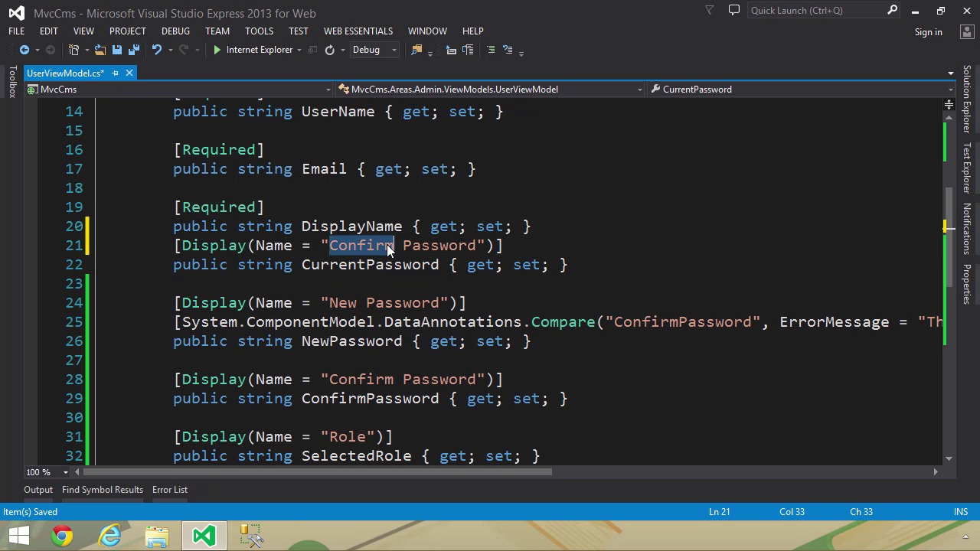The height and width of the screenshot is (551, 980).
Task: Open the MvcCms project scope dropdown
Action: (x=328, y=90)
